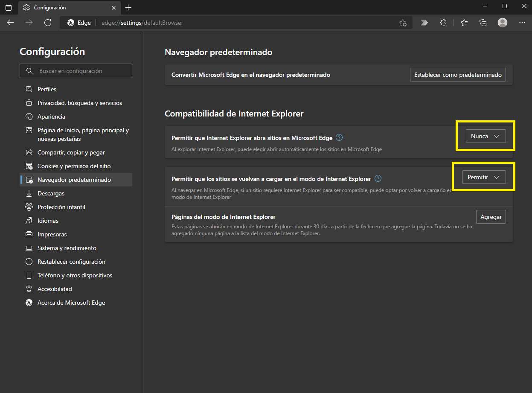Select Navegador predeterminado in the sidebar
Image resolution: width=532 pixels, height=393 pixels.
coord(76,180)
